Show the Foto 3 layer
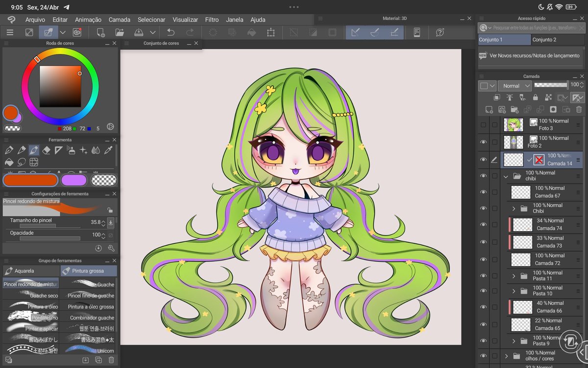This screenshot has height=368, width=588. 483,125
